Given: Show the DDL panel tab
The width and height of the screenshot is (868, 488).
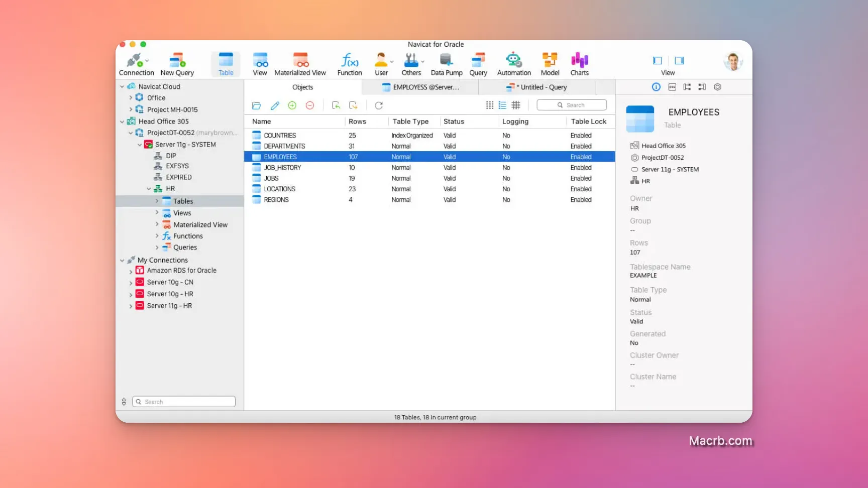Looking at the screenshot, I should click(x=672, y=87).
